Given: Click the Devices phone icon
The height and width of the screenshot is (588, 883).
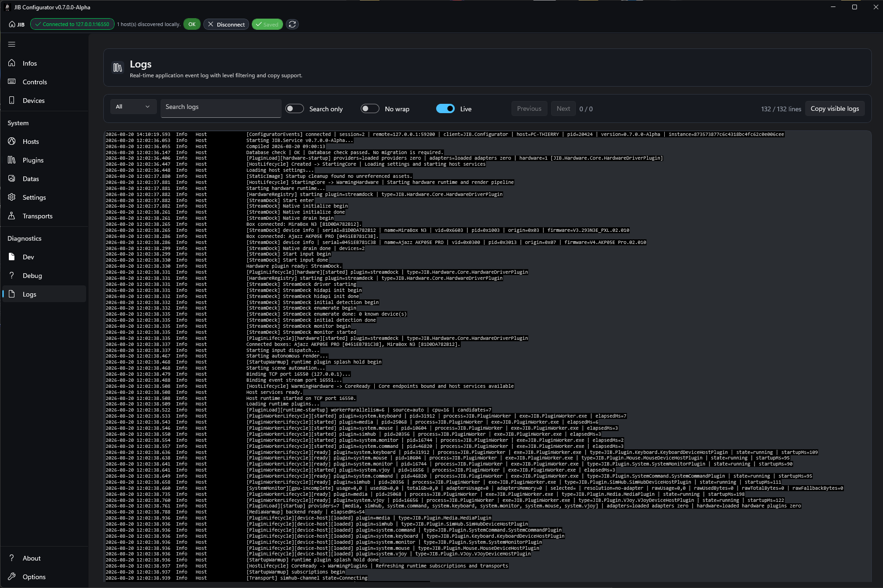Looking at the screenshot, I should tap(12, 100).
